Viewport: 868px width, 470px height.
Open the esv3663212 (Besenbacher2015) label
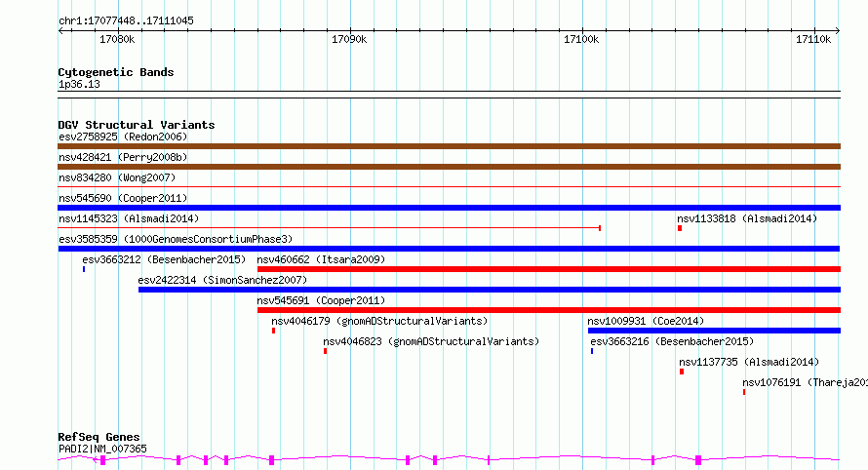click(x=164, y=259)
